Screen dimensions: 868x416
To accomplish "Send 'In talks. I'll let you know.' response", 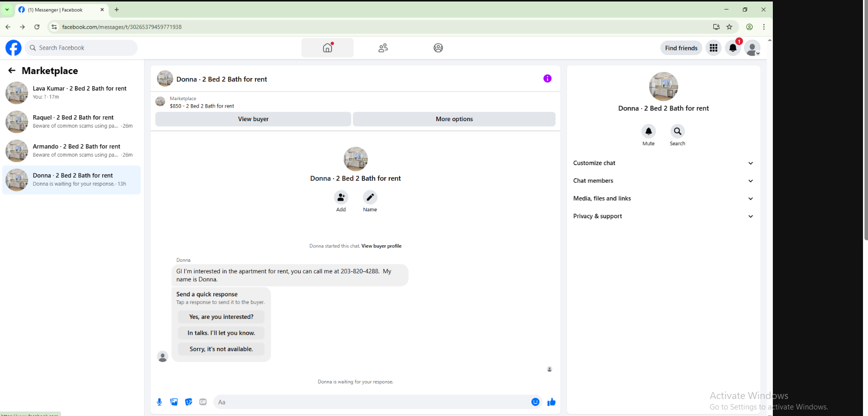I will [221, 333].
